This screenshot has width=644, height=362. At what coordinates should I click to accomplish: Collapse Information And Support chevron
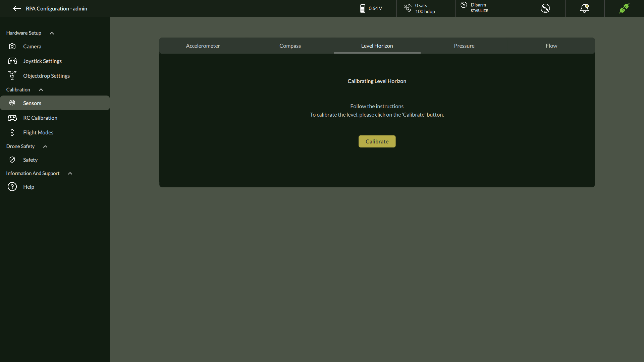(x=70, y=173)
